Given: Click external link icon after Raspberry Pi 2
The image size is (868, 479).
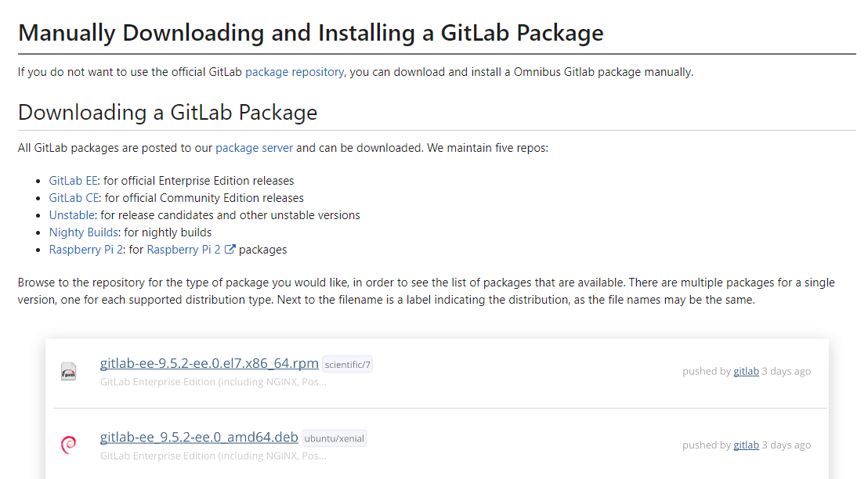Looking at the screenshot, I should 230,250.
